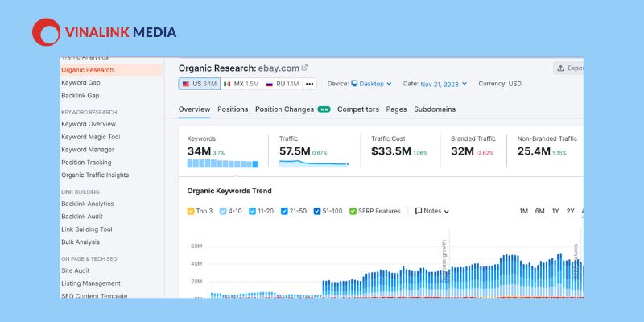Click the Organic Keywords Trend heading
Image resolution: width=644 pixels, height=322 pixels.
pos(229,191)
